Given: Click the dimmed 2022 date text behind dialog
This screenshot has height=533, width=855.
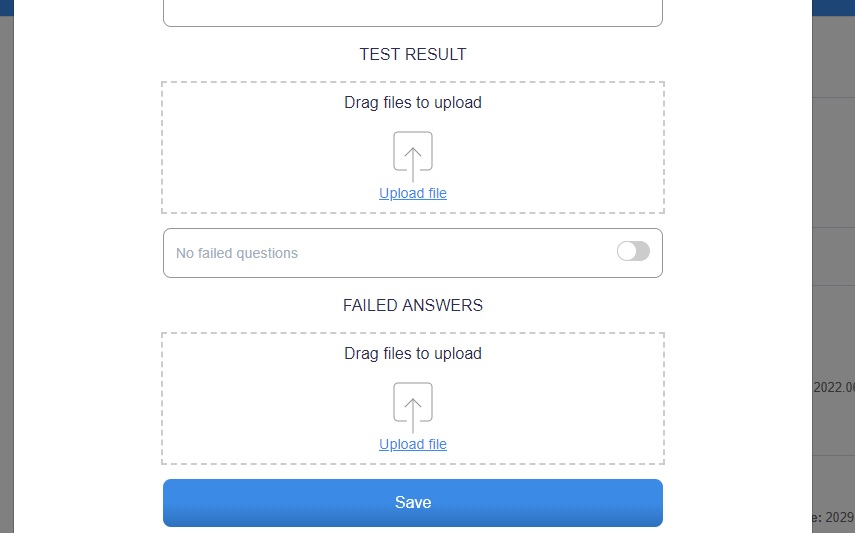Looking at the screenshot, I should 834,387.
